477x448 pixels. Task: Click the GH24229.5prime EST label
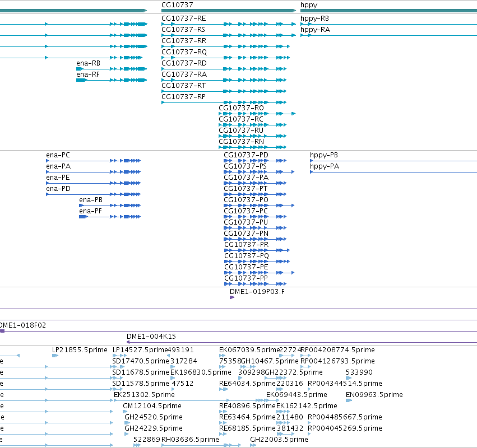(154, 429)
